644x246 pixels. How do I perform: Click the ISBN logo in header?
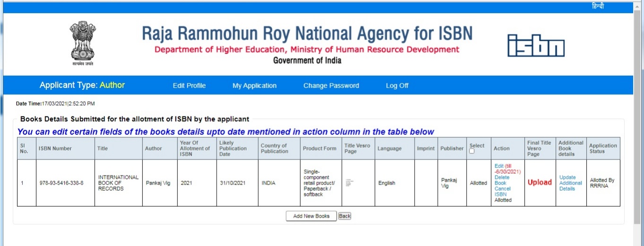536,45
